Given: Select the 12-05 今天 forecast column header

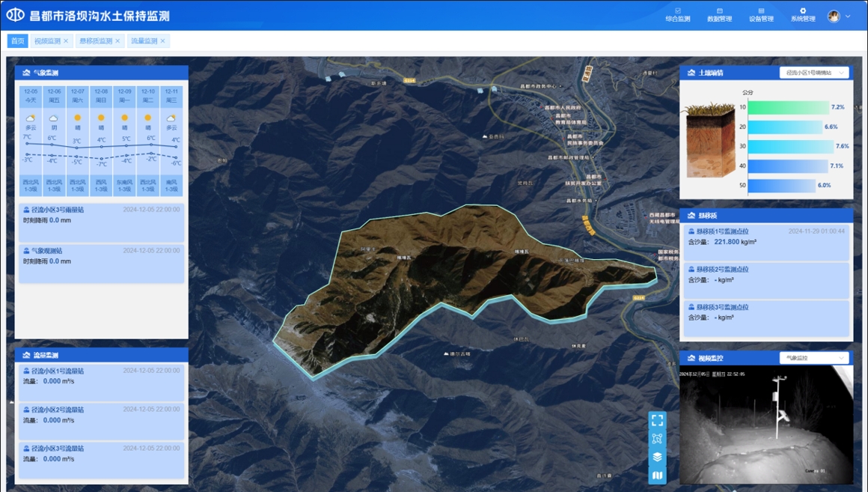Looking at the screenshot, I should click(31, 96).
